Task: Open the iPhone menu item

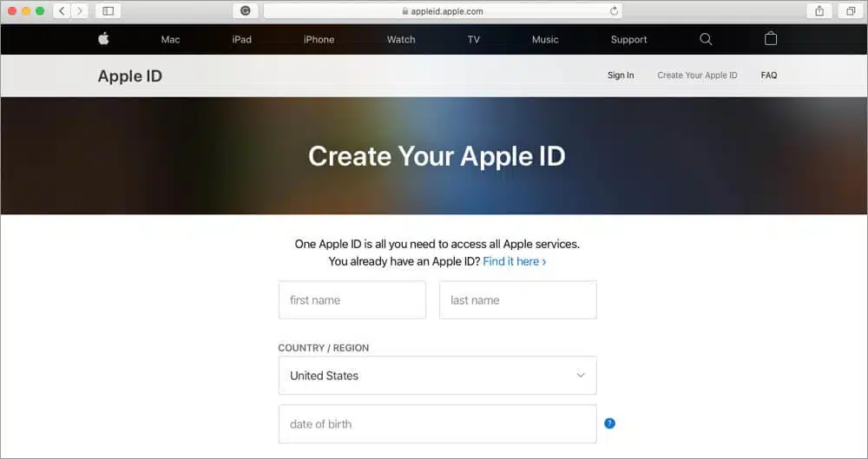Action: [319, 39]
